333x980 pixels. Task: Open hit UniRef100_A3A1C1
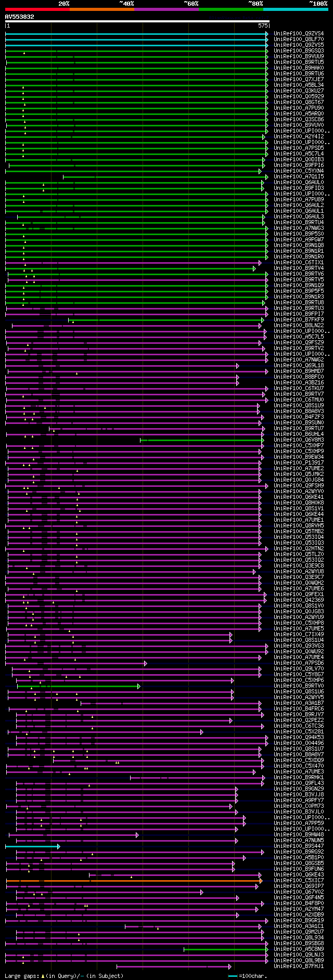[299, 926]
